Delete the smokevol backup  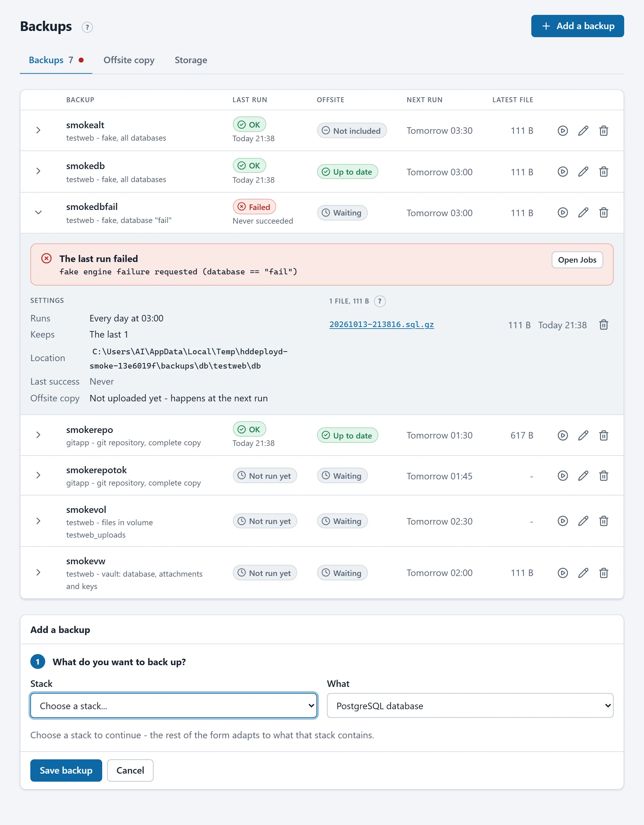pos(603,521)
